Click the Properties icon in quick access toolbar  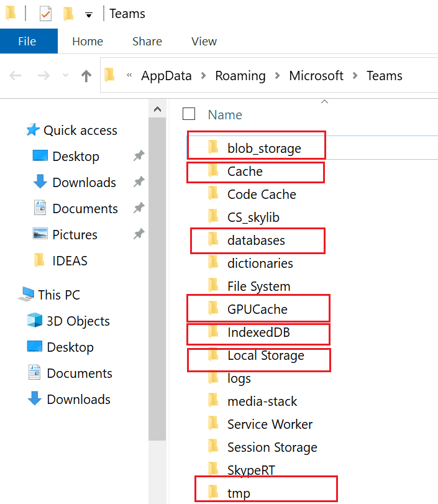pyautogui.click(x=45, y=13)
